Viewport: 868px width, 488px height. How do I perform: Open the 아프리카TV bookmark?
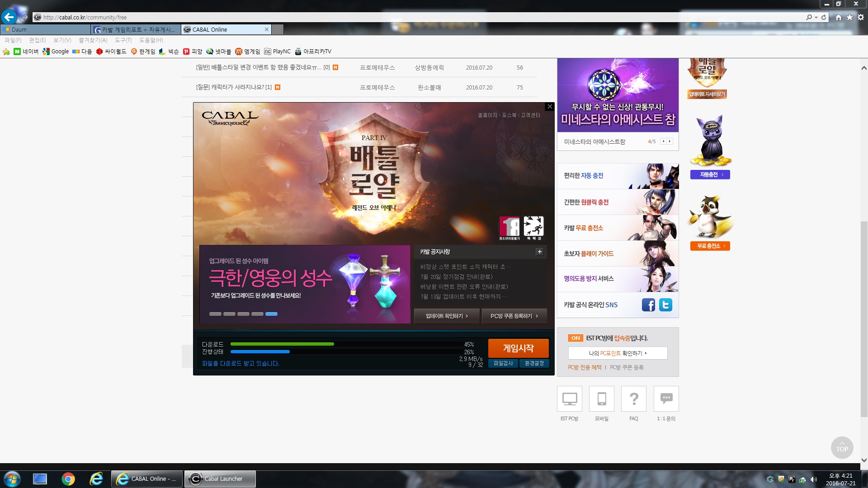pos(313,52)
